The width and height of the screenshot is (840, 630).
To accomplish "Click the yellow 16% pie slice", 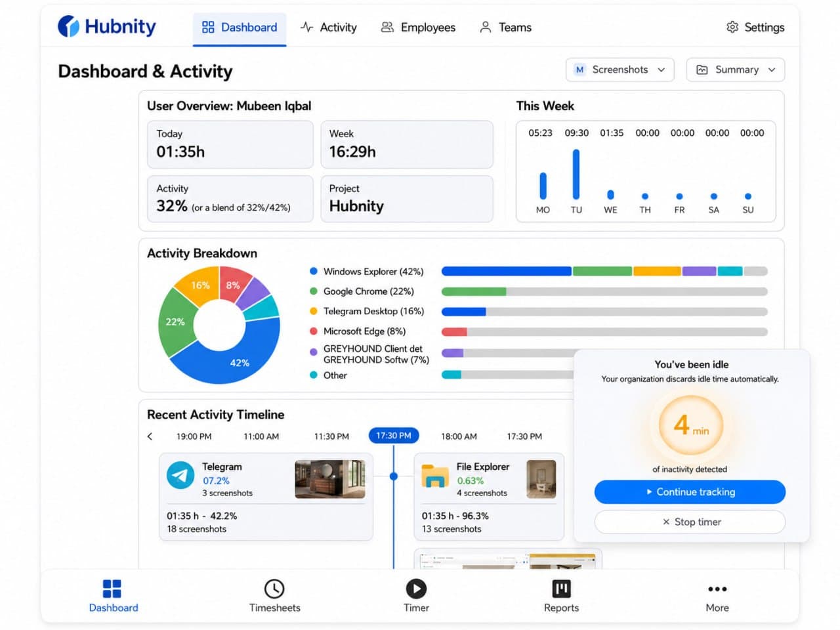I will click(199, 285).
